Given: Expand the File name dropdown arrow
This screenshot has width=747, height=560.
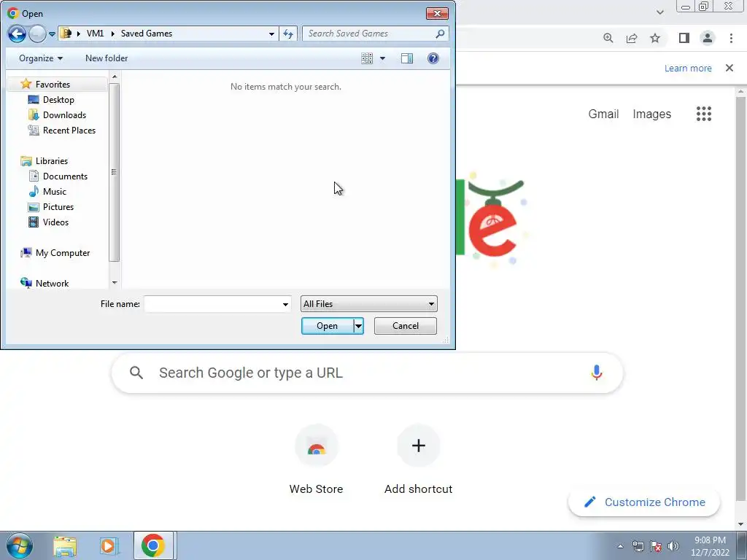Looking at the screenshot, I should click(x=285, y=304).
